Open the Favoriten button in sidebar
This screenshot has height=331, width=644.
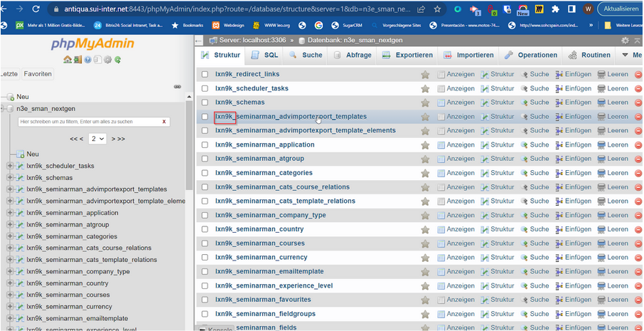coord(37,73)
